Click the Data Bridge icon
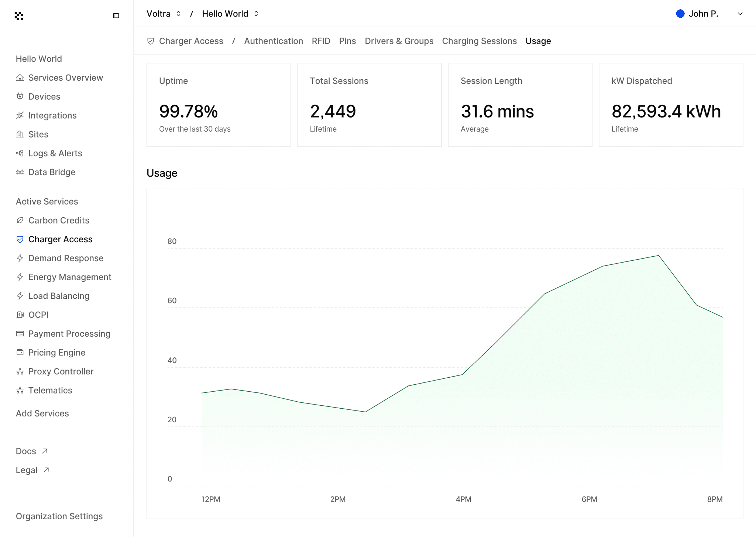The width and height of the screenshot is (756, 537). coord(20,172)
